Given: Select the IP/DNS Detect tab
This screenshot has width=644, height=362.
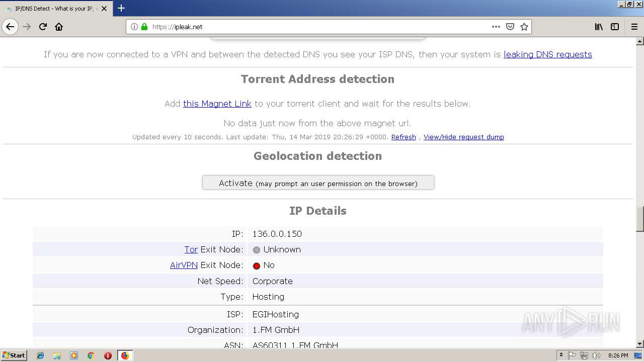Looking at the screenshot, I should 55,9.
